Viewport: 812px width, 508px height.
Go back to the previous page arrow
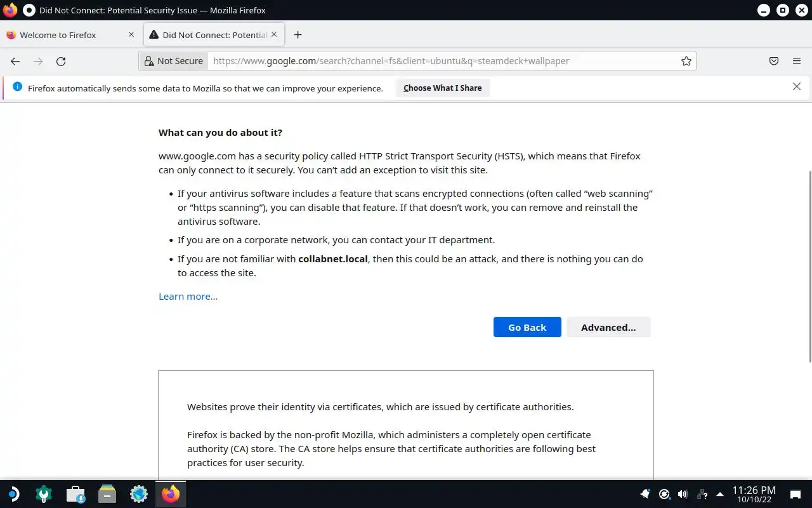pos(15,61)
